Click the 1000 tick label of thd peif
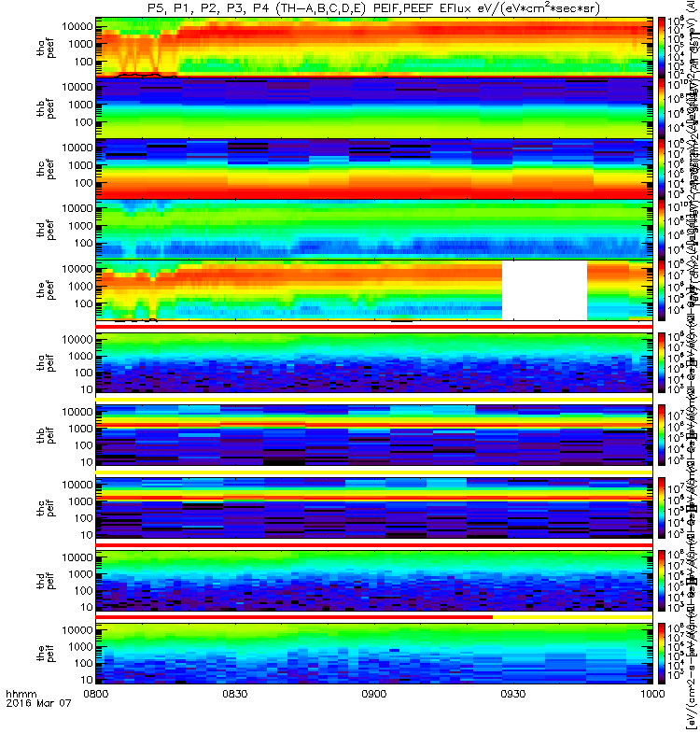Screen dimensions: 700x747 click(x=80, y=574)
